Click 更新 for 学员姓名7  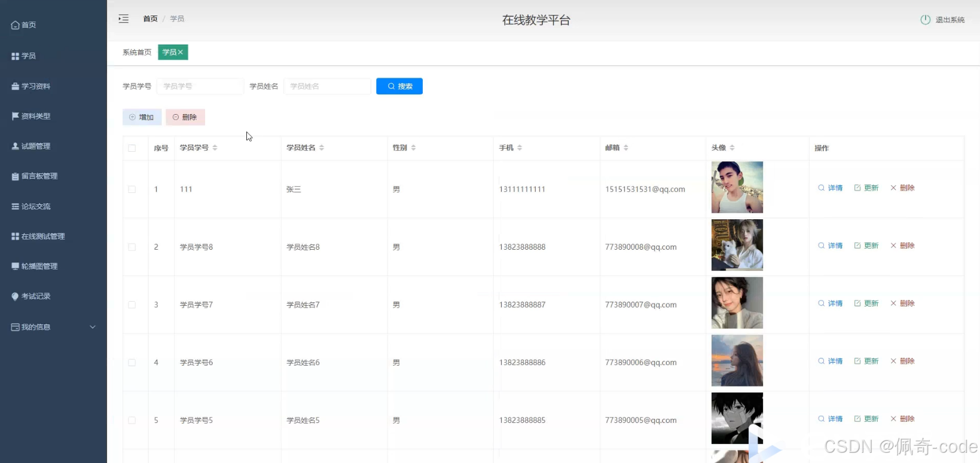[866, 303]
